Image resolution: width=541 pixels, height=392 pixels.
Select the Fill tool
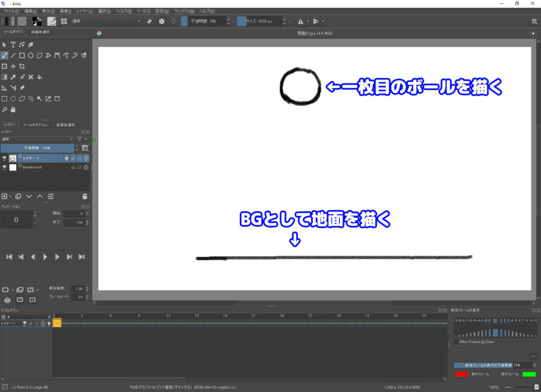coord(39,77)
